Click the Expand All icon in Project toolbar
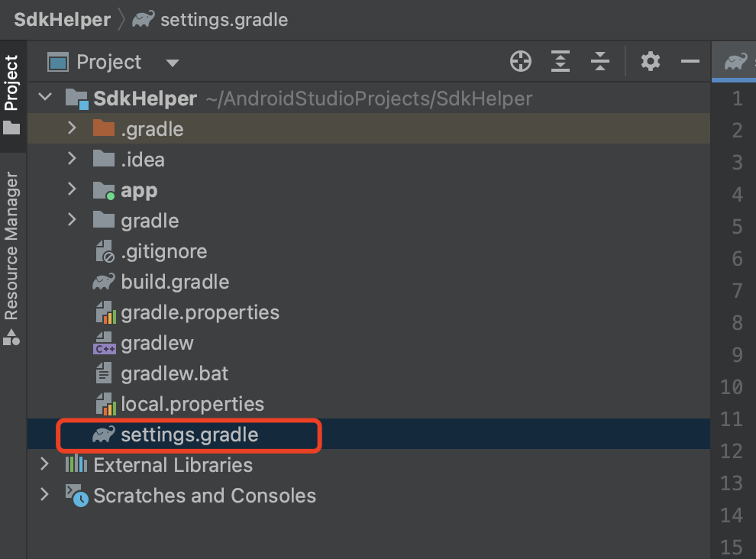 [x=561, y=62]
